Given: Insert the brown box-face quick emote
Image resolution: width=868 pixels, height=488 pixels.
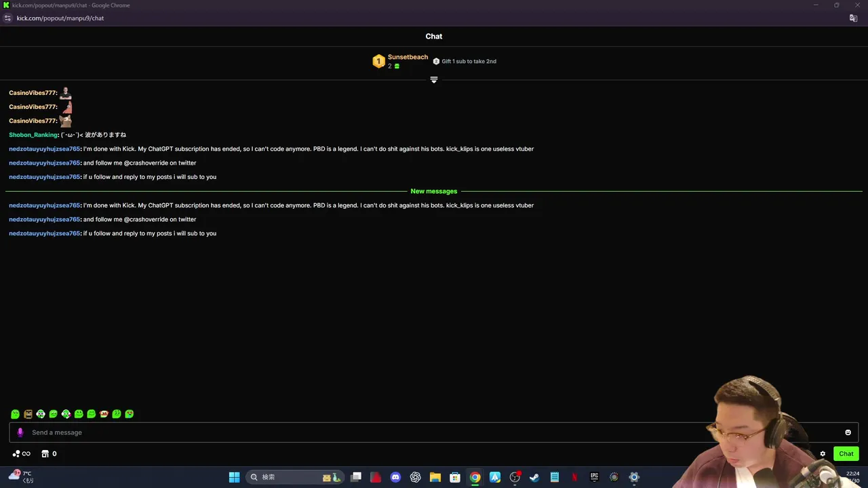Looking at the screenshot, I should point(28,414).
